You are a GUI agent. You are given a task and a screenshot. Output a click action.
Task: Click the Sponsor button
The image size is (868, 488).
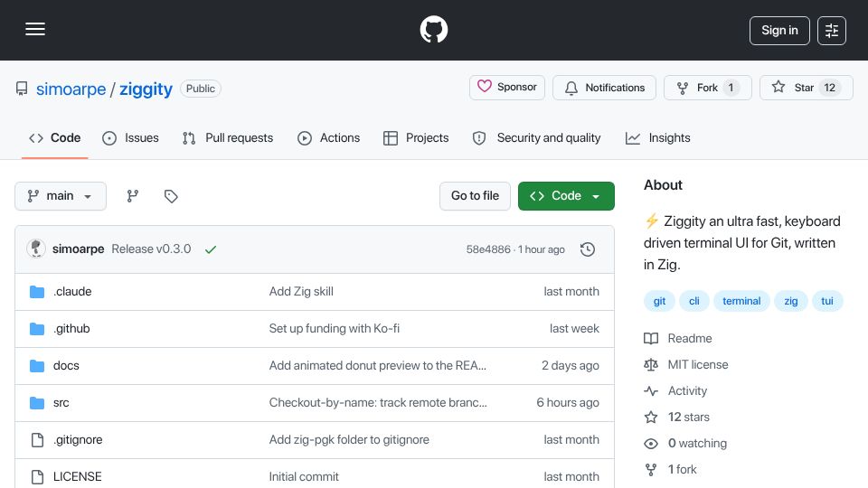click(x=507, y=88)
